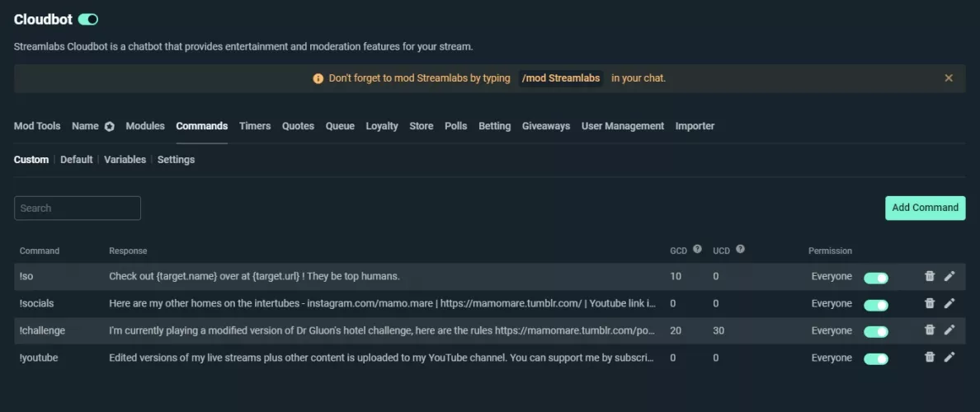Viewport: 980px width, 412px height.
Task: Click the pencil icon for !youtube
Action: [949, 358]
